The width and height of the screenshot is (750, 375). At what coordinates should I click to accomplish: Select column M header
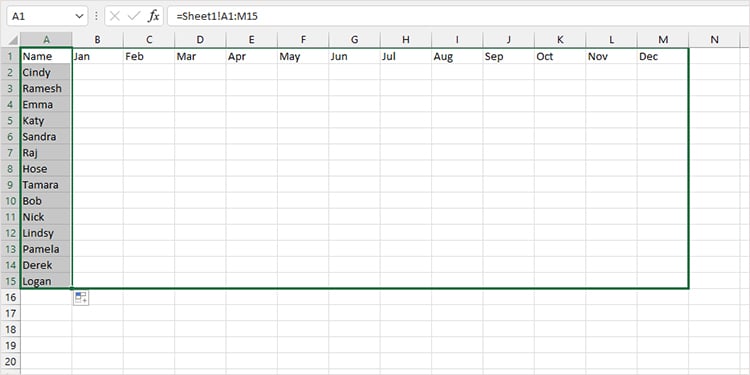click(x=663, y=40)
